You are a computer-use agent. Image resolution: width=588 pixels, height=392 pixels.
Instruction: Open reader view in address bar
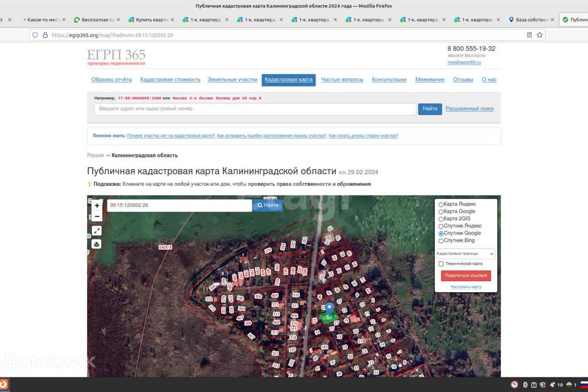click(x=529, y=35)
